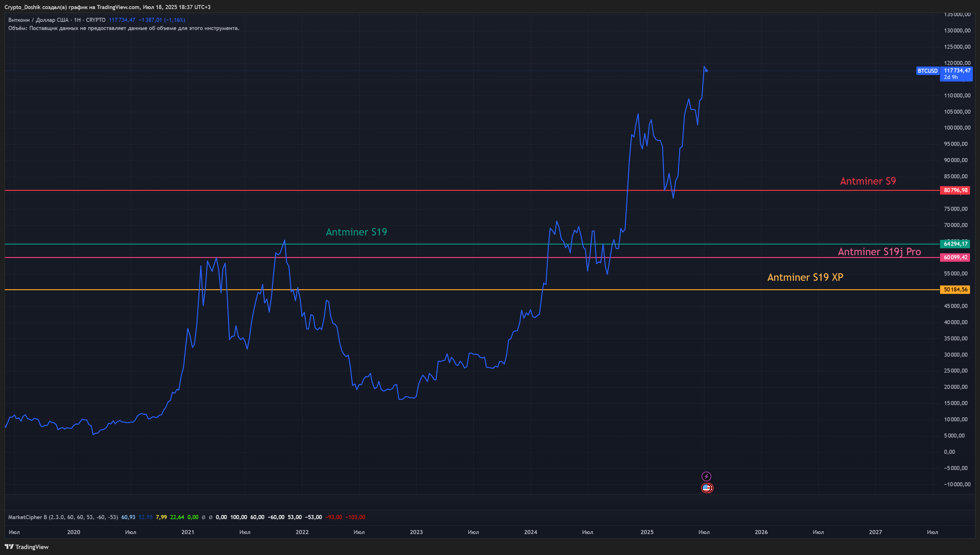Click the red MarketCipher value −93,00
The height and width of the screenshot is (555, 980).
tap(334, 517)
